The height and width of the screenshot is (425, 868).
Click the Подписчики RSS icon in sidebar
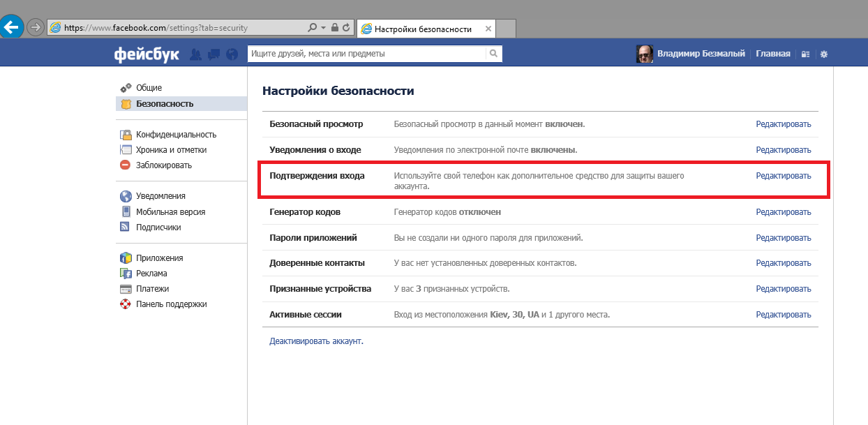[x=126, y=227]
